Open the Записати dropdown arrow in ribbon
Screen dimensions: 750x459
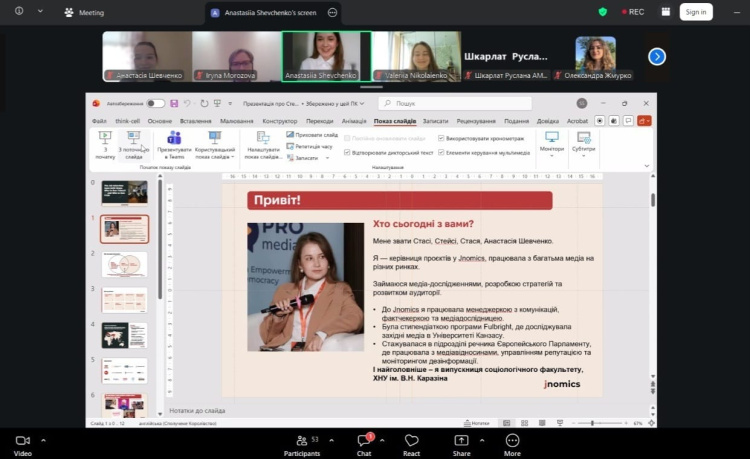click(x=328, y=158)
